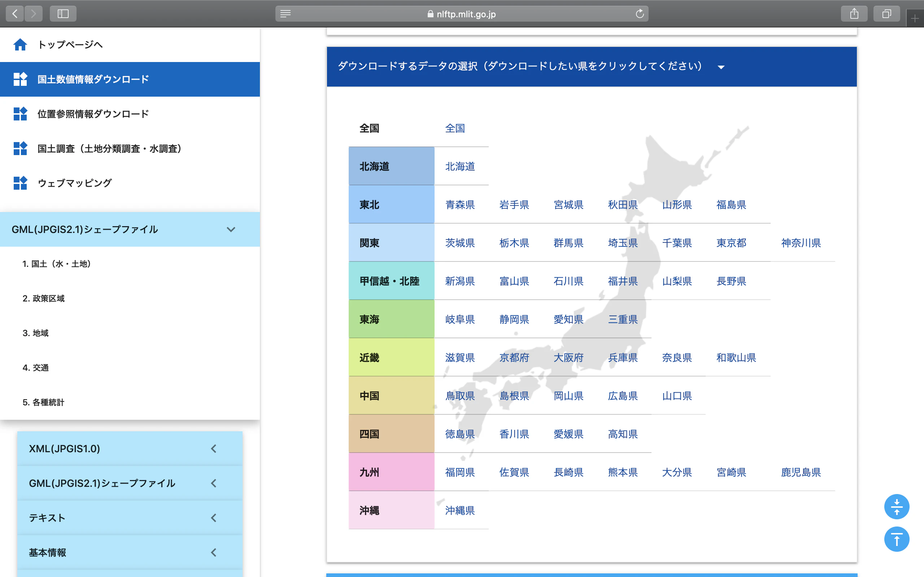Collapse the GML(JPGIS2.1)シェープファイル section chevron
The image size is (924, 577).
pyautogui.click(x=231, y=229)
